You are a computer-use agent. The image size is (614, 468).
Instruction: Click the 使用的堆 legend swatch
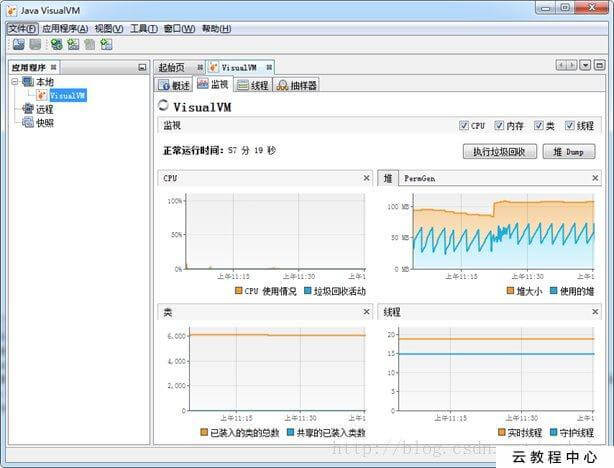(x=554, y=291)
